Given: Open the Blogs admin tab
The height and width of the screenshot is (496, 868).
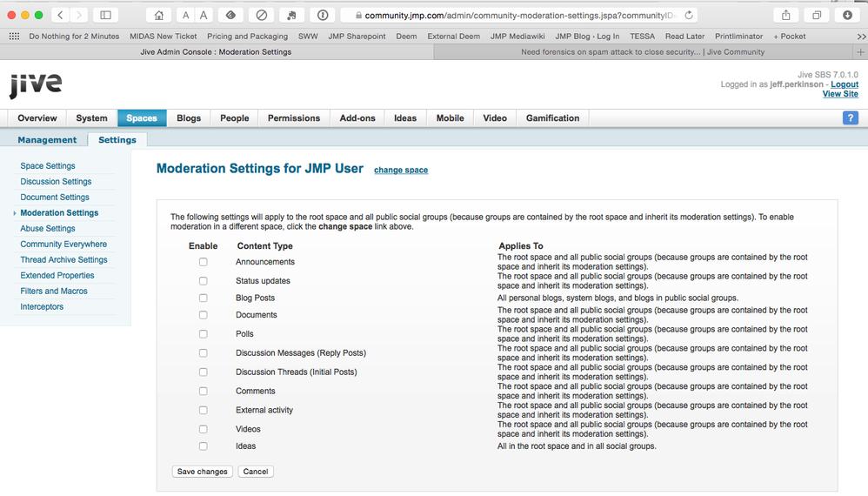Looking at the screenshot, I should coord(189,118).
